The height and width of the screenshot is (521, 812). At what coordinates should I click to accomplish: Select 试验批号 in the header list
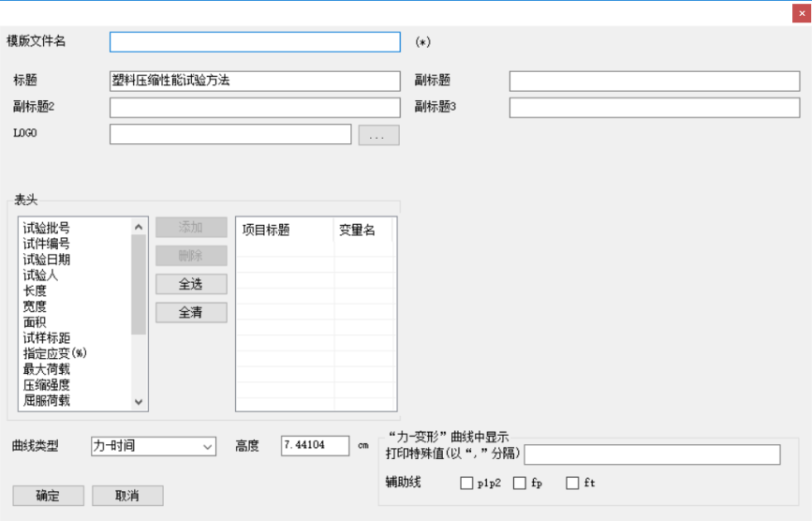(x=47, y=228)
